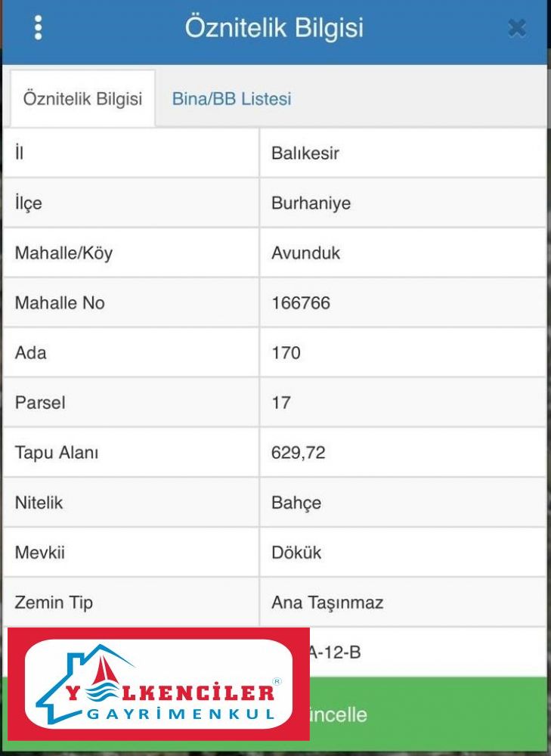
Task: Select the Ana Taşınmaz value
Action: tap(327, 603)
